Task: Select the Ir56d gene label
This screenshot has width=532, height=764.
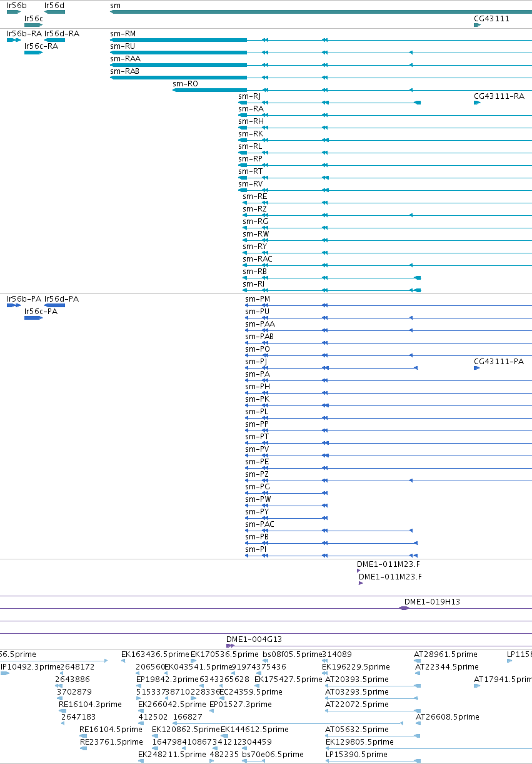Action: point(54,6)
